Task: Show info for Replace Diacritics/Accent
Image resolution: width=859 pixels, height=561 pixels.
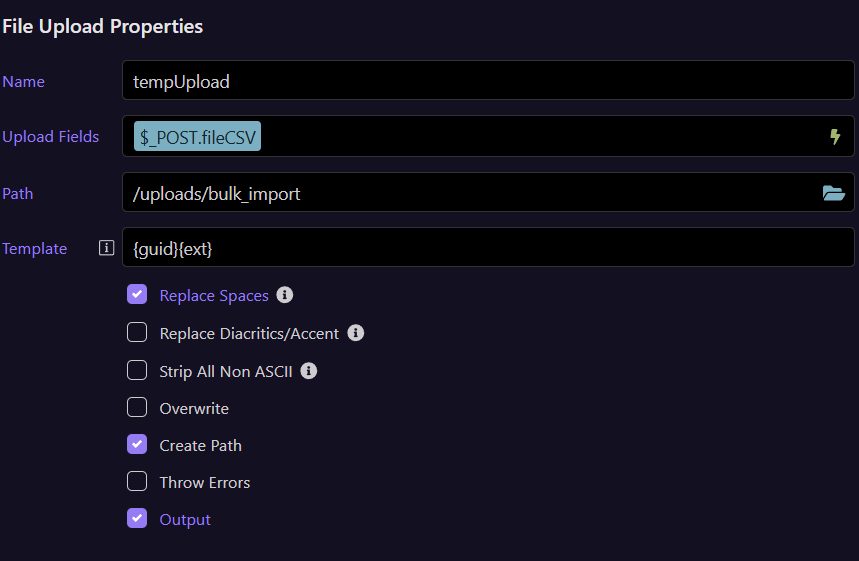Action: 356,333
